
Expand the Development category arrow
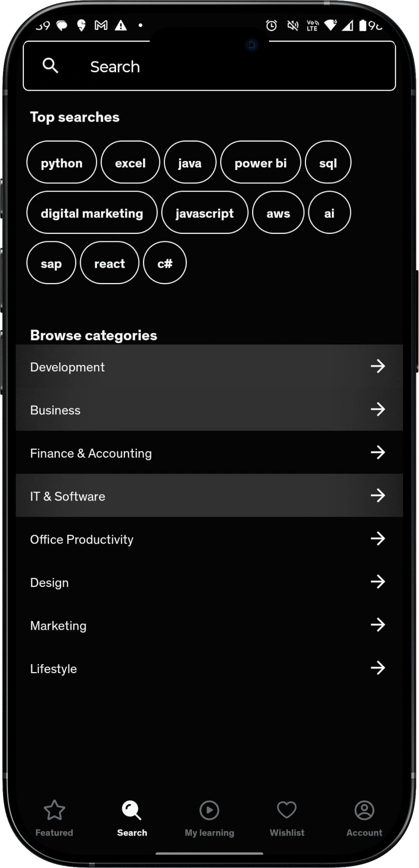(x=378, y=366)
